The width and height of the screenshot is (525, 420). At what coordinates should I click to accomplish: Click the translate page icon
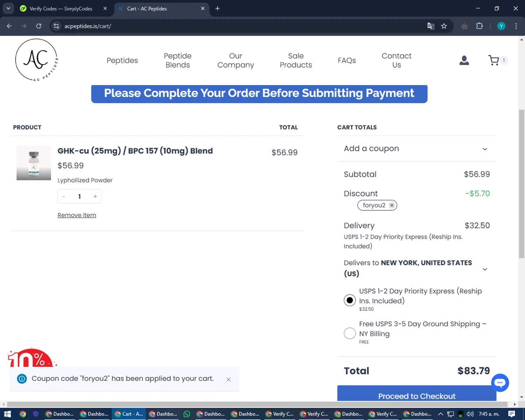[x=431, y=26]
